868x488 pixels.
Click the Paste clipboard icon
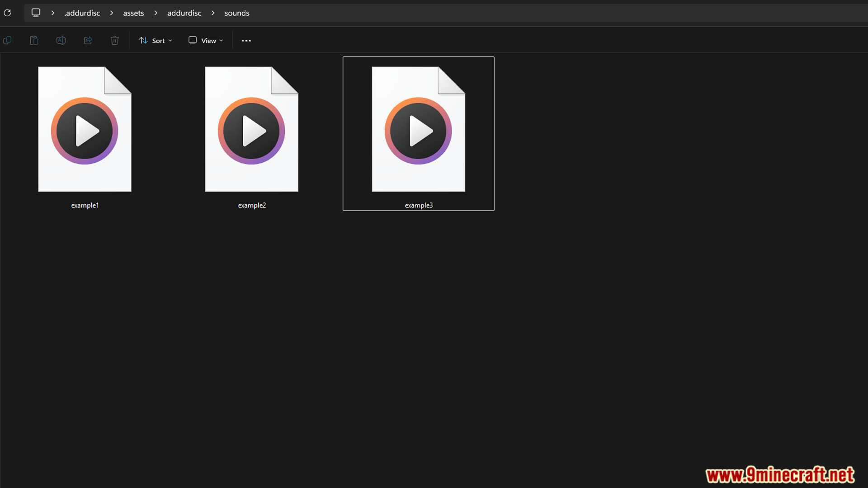pyautogui.click(x=34, y=41)
